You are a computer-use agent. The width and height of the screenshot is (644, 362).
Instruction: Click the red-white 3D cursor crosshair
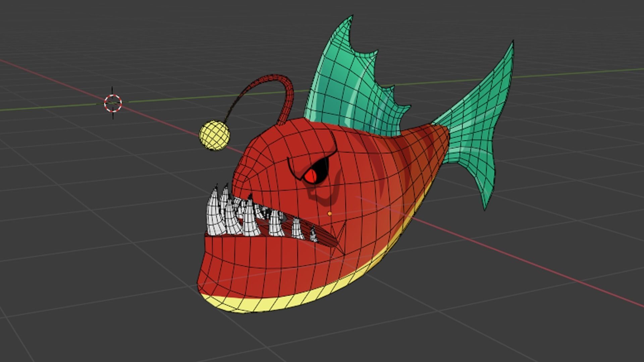113,103
